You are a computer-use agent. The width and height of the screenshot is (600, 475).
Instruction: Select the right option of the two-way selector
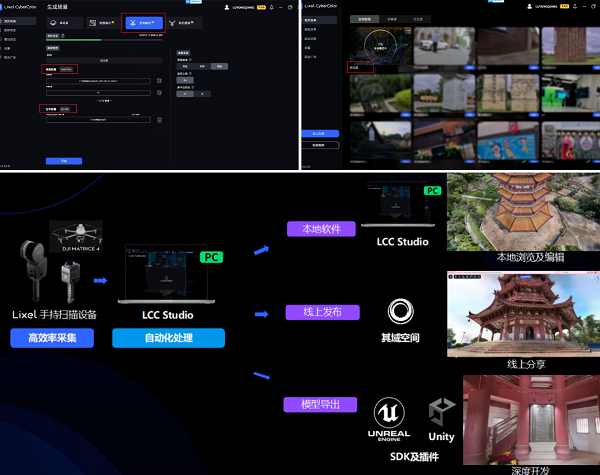202,94
